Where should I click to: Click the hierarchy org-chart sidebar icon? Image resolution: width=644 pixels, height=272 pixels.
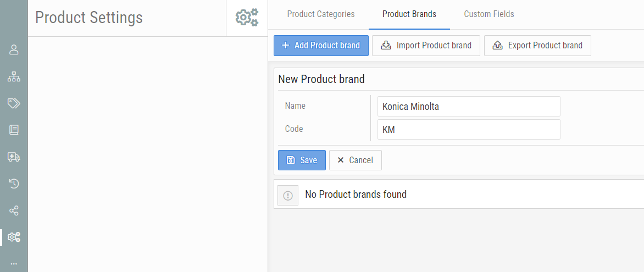pyautogui.click(x=14, y=77)
